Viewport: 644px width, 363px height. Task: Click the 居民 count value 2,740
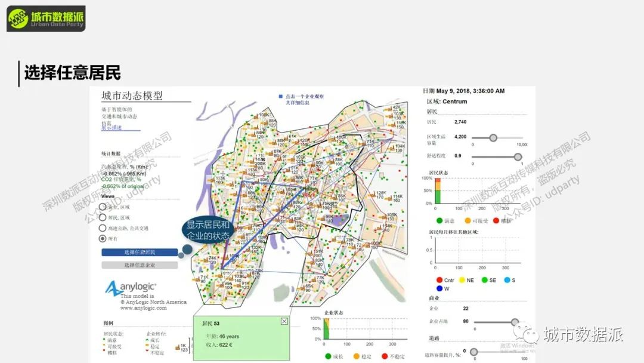pyautogui.click(x=460, y=122)
